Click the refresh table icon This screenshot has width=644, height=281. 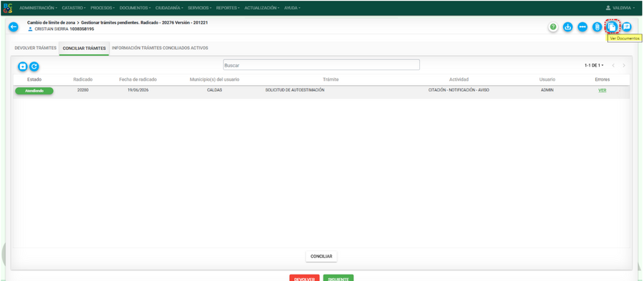34,66
